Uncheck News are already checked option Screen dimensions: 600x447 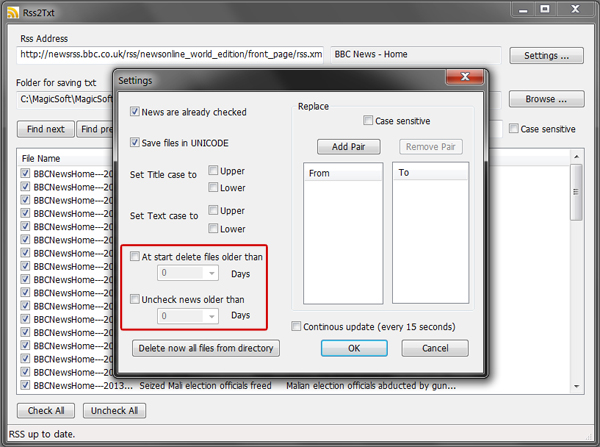pos(135,111)
